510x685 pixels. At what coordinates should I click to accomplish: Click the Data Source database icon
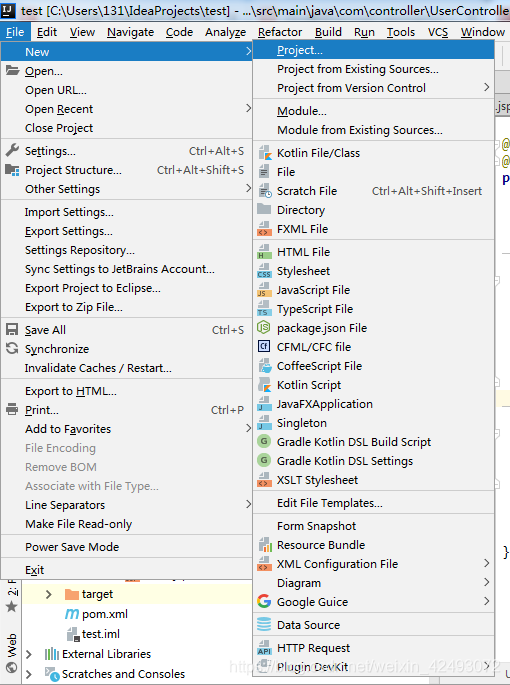coord(264,624)
